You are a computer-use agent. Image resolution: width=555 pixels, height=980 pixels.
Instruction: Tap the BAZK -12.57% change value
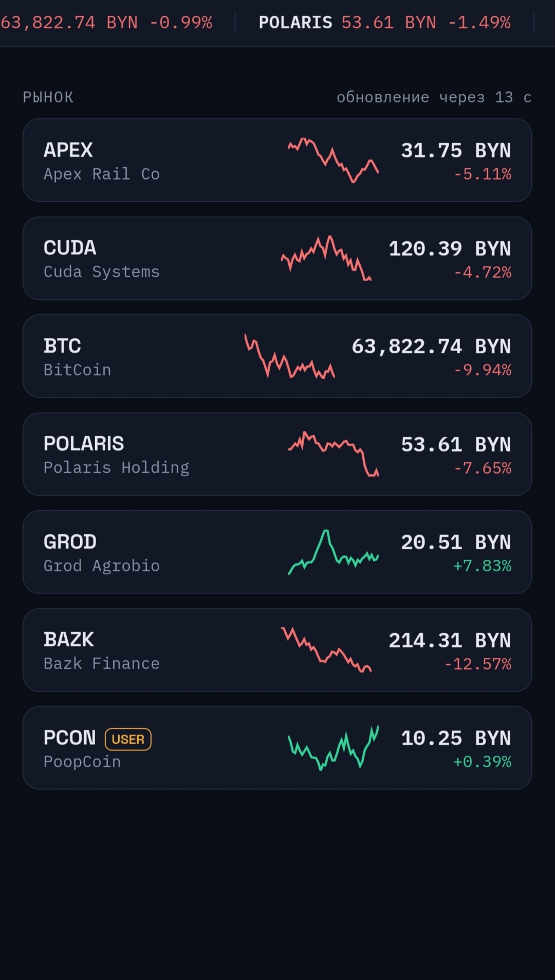coord(477,664)
